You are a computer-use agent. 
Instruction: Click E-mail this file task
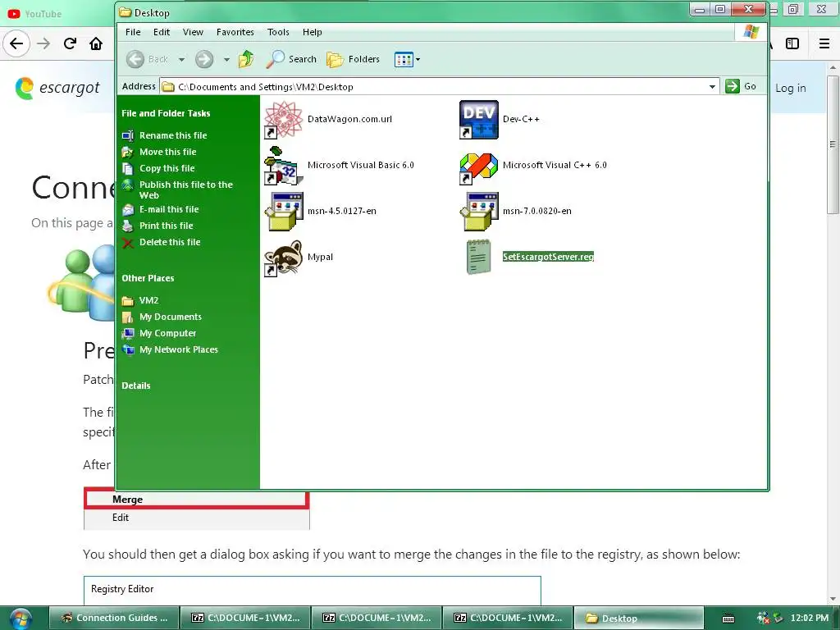[x=169, y=209]
